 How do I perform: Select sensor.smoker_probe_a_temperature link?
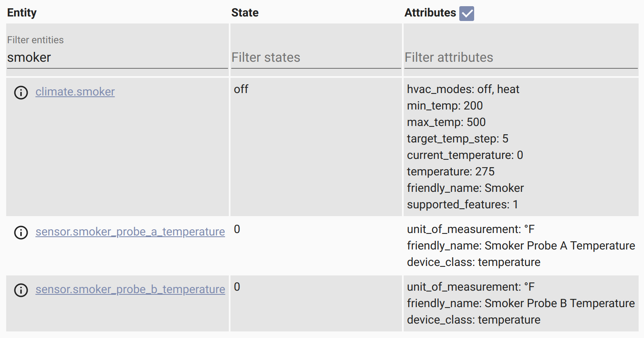point(130,231)
